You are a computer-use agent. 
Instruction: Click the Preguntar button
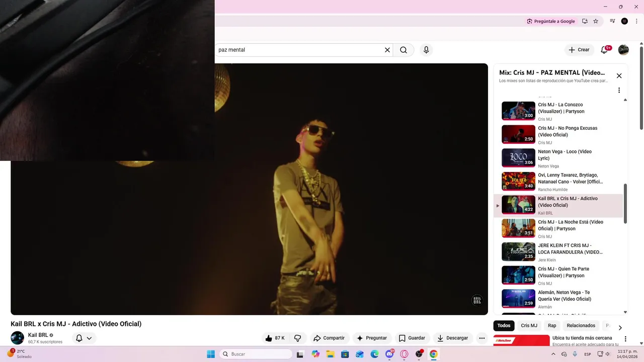371,338
